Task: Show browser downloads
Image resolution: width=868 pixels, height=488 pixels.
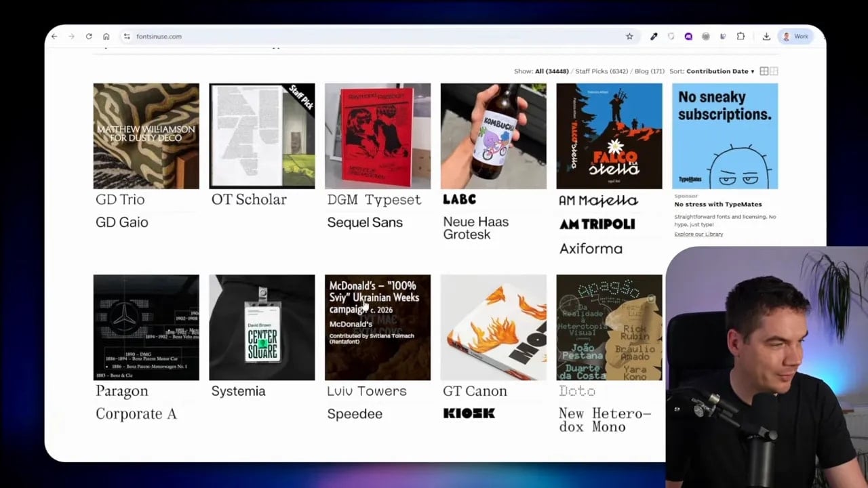Action: pyautogui.click(x=766, y=37)
